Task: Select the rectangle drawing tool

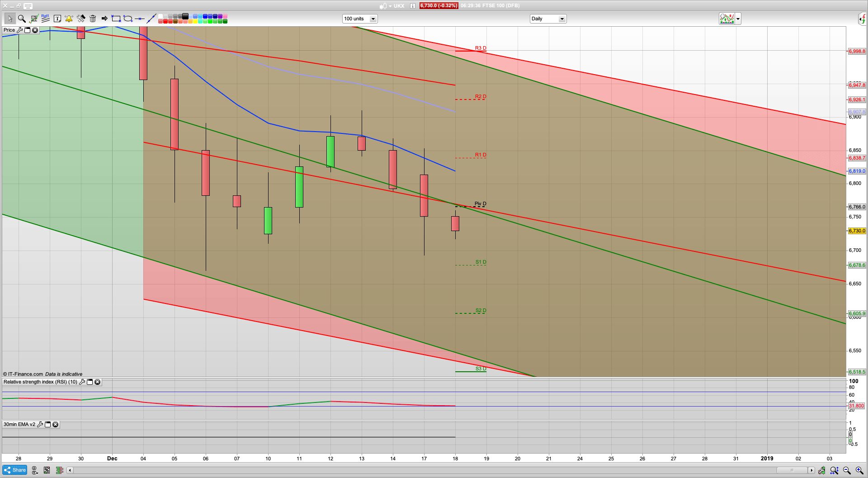Action: click(x=116, y=19)
